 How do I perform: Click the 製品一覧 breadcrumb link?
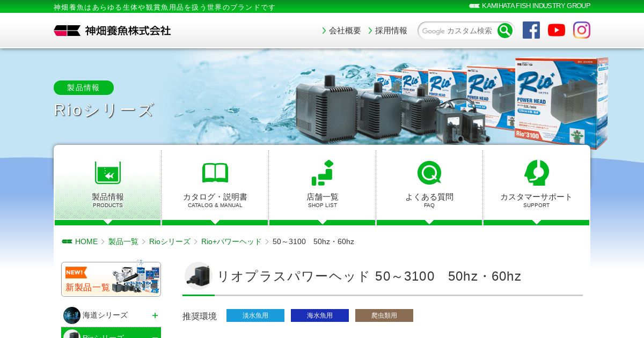click(123, 241)
